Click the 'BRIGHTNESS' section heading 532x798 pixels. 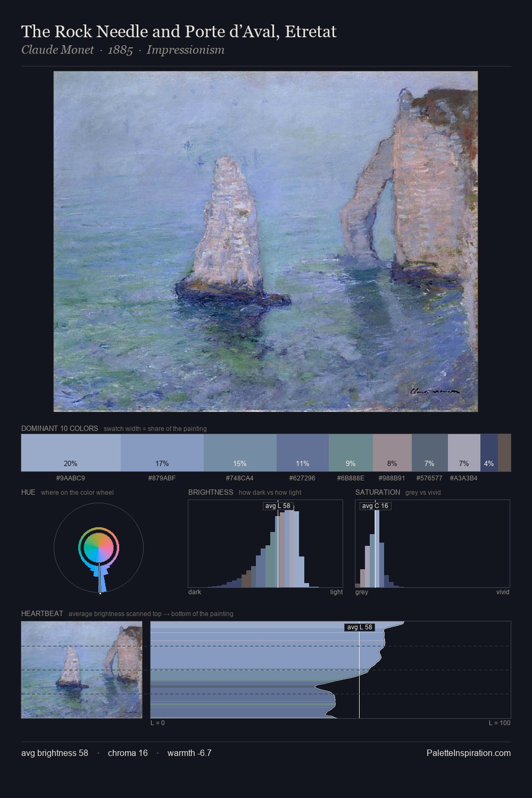pyautogui.click(x=211, y=492)
